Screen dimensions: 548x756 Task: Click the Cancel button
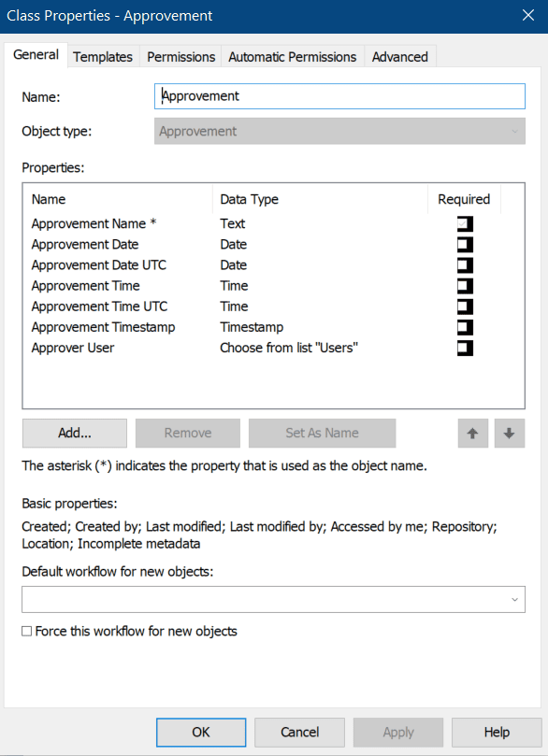tap(299, 732)
